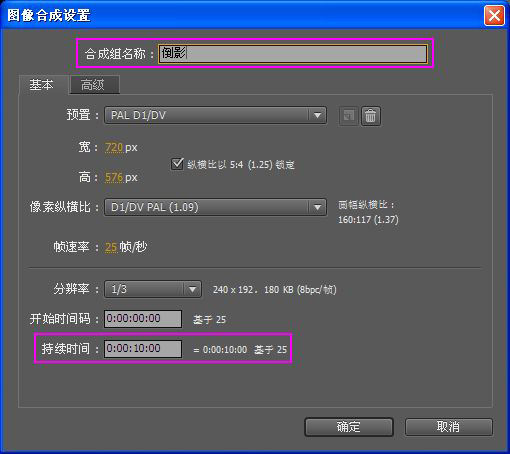Image resolution: width=510 pixels, height=454 pixels.
Task: Click the arrow of 分辨率 dropdown
Action: [192, 289]
